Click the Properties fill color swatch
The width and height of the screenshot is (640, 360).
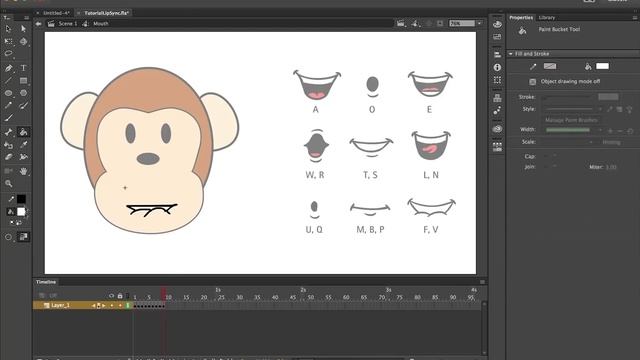[x=602, y=66]
